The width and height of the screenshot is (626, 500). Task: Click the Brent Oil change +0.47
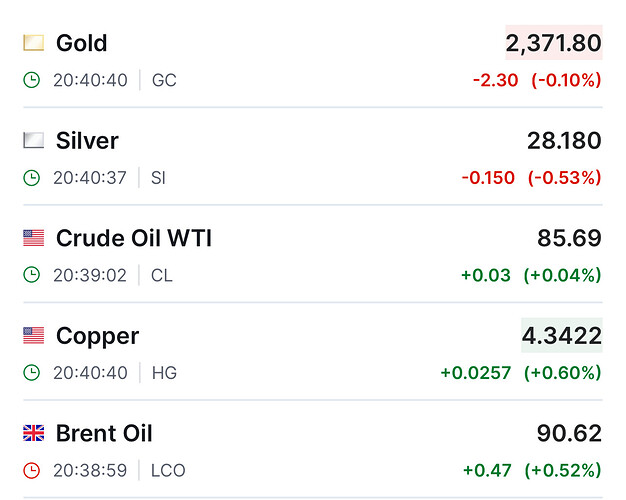[x=487, y=470]
